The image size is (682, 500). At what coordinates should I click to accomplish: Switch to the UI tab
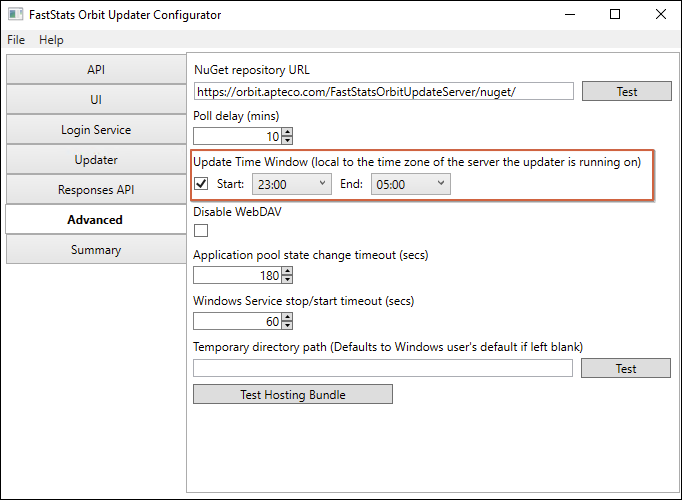[x=96, y=100]
